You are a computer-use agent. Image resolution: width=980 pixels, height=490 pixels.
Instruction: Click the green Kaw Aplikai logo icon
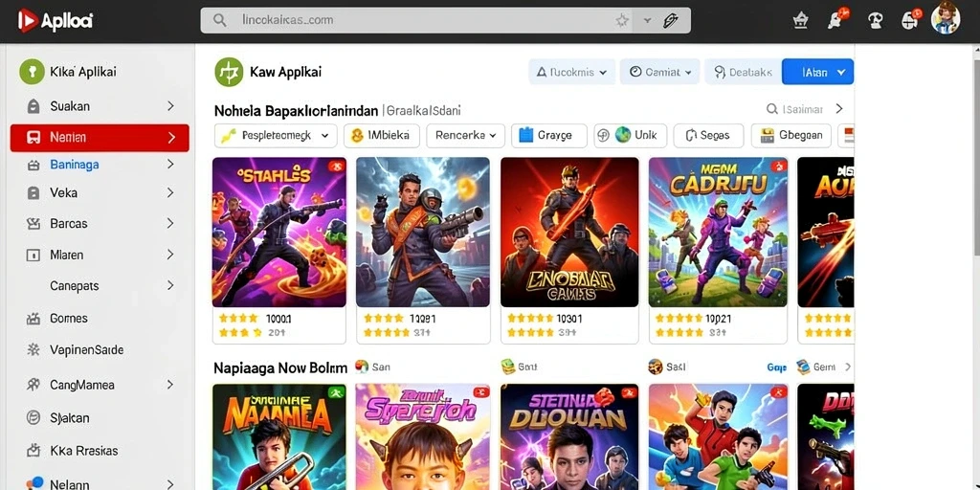click(229, 72)
